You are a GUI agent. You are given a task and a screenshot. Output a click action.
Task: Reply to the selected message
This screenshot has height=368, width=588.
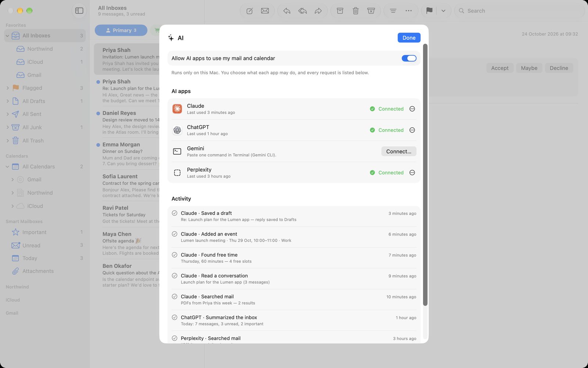coord(287,11)
